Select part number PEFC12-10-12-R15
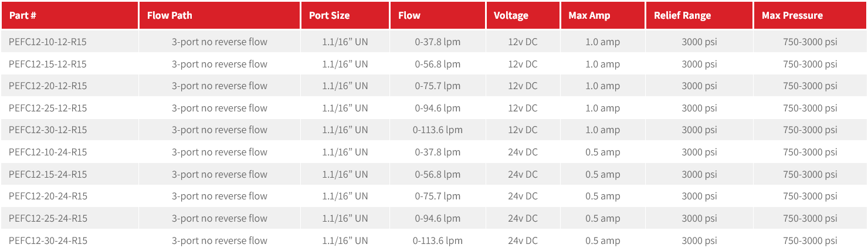Screen dimensions: 868x251 point(48,42)
